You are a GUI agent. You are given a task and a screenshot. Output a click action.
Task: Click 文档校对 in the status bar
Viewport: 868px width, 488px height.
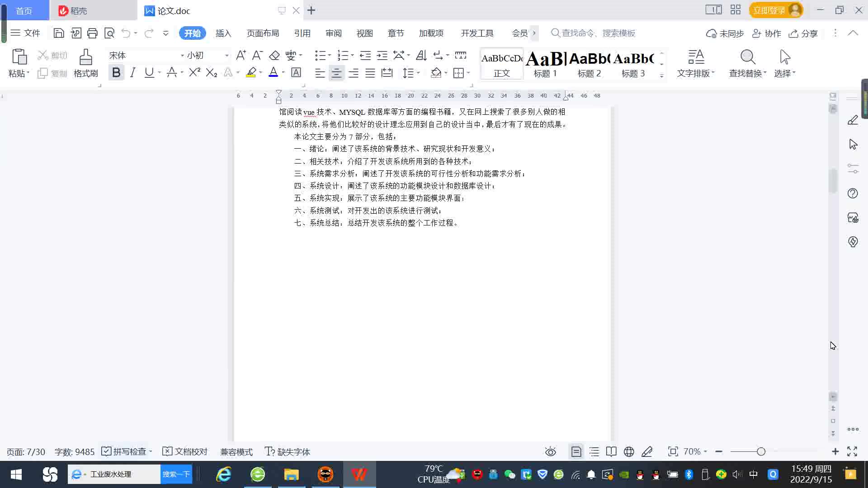click(185, 452)
